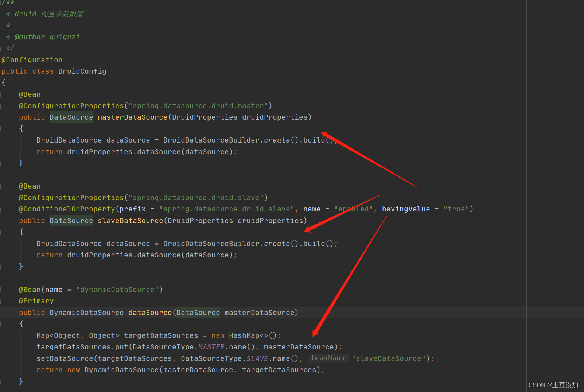This screenshot has height=392, width=584.
Task: Click the MASTER enum constant
Action: 211,347
